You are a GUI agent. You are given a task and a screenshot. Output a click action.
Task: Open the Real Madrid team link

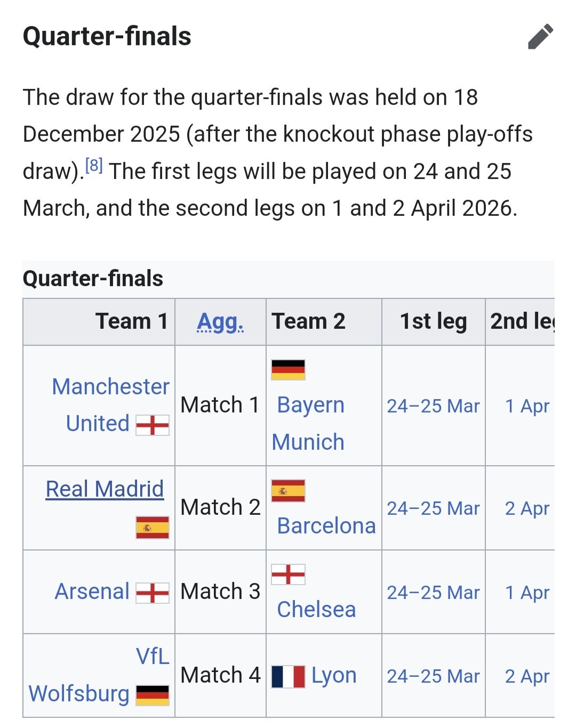pos(105,489)
